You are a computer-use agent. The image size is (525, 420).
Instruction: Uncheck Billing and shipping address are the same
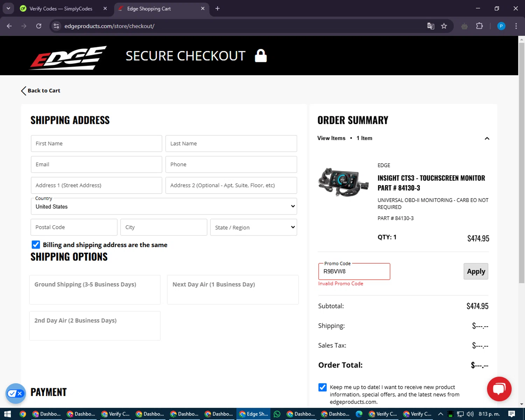point(36,244)
